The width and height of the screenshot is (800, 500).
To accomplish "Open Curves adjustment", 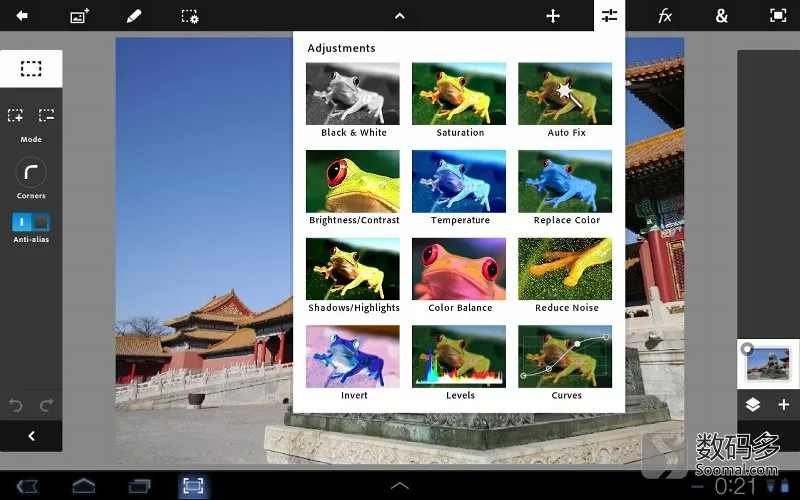I will (565, 363).
